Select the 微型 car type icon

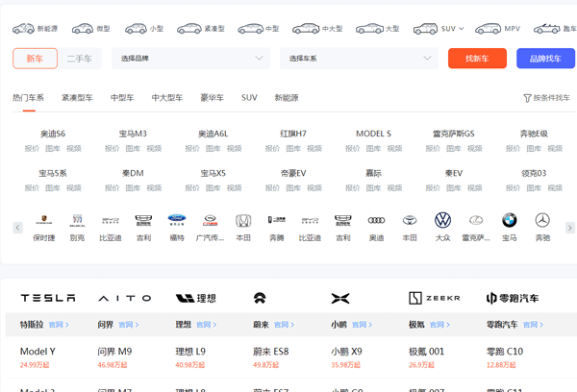point(83,28)
